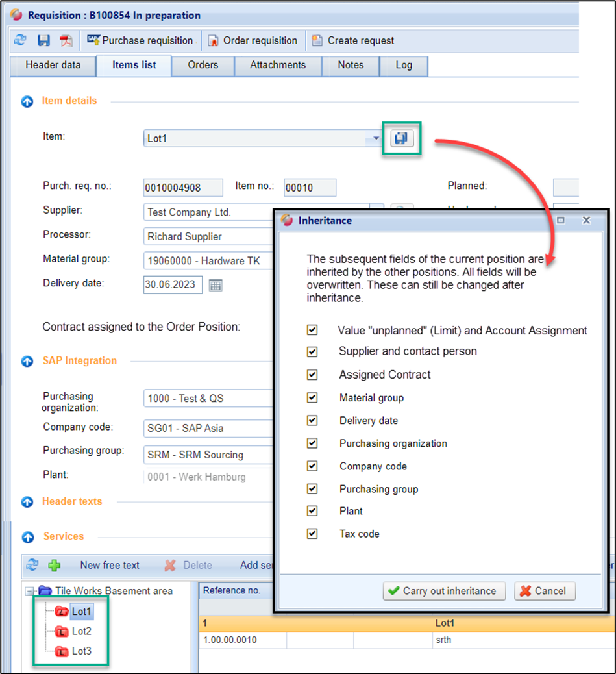Click the Services refresh icon
The width and height of the screenshot is (616, 674).
[32, 565]
